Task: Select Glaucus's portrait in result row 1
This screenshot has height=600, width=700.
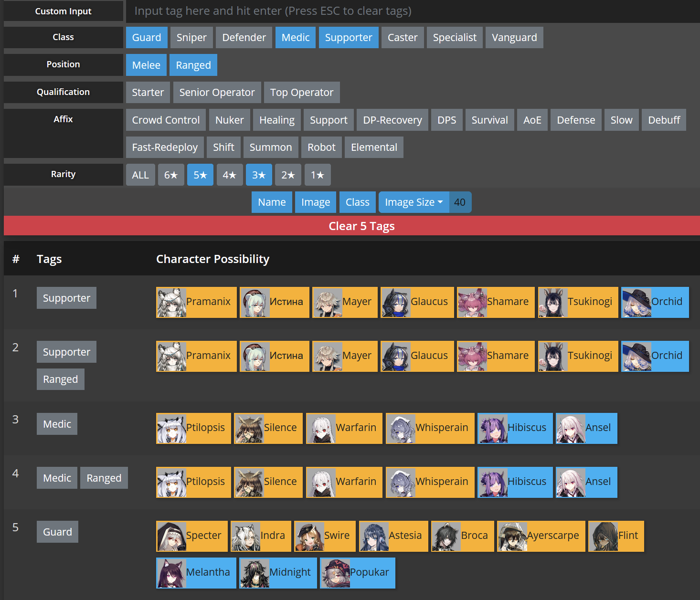Action: [396, 302]
